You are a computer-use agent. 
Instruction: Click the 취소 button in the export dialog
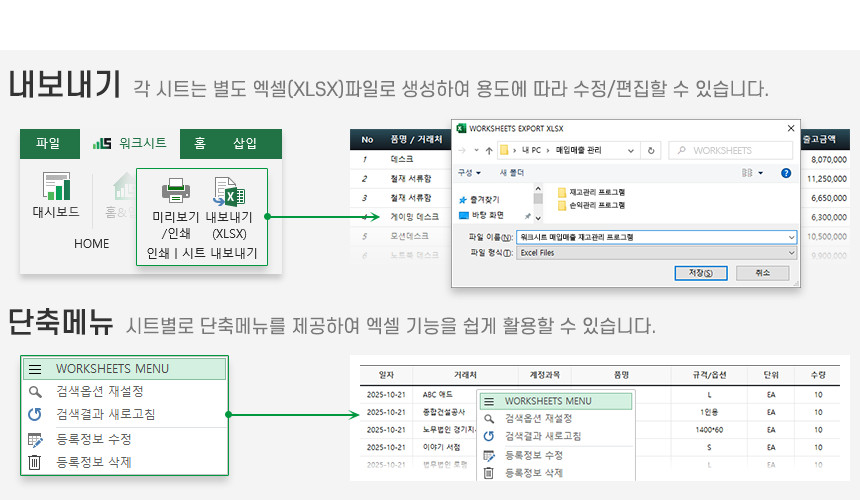point(762,273)
